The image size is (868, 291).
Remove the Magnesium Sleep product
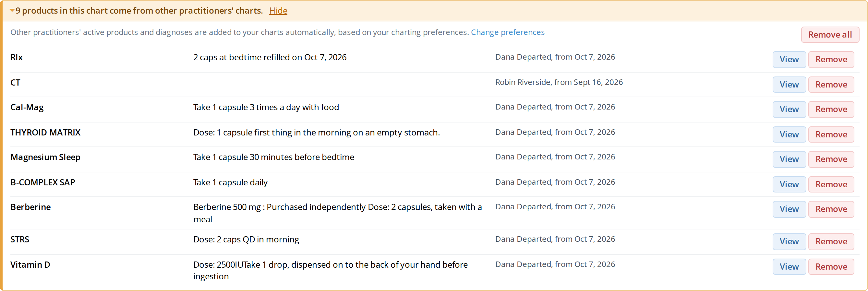coord(831,159)
